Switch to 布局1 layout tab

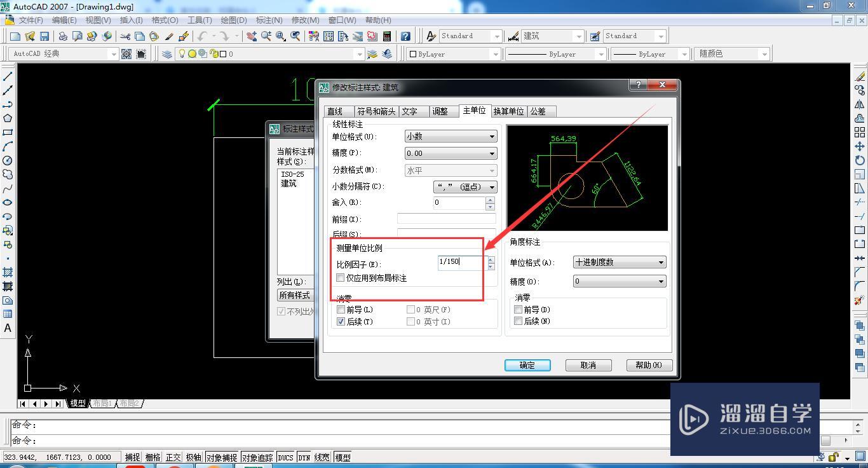click(x=102, y=403)
